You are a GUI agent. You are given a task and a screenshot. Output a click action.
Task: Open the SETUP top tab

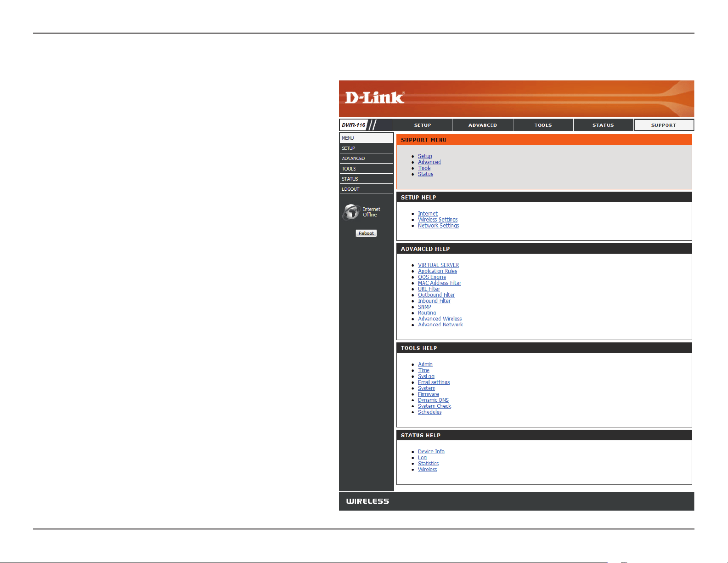pos(423,125)
